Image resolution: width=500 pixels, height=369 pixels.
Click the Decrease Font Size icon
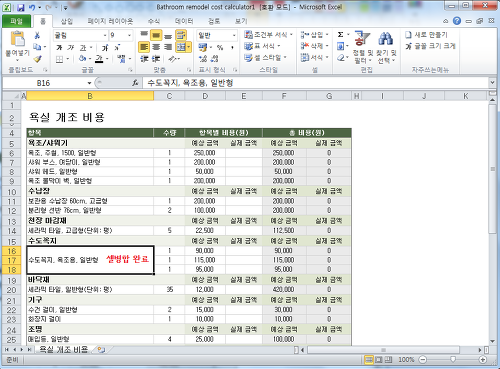tap(117, 47)
